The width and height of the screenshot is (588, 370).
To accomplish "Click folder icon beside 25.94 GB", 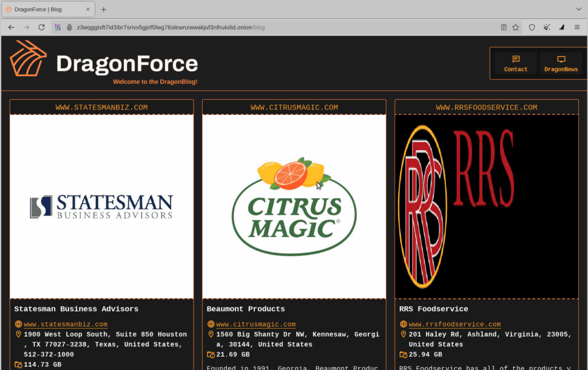I will pyautogui.click(x=403, y=354).
